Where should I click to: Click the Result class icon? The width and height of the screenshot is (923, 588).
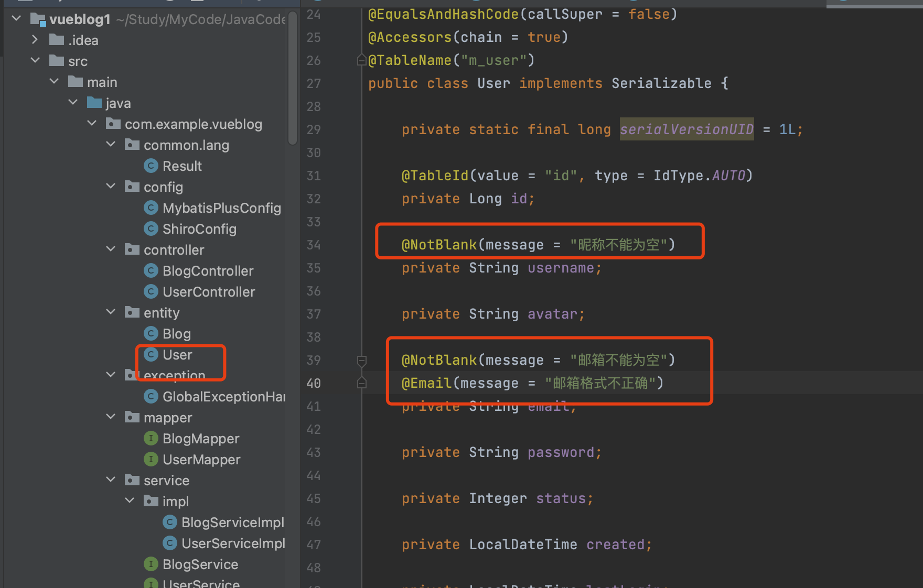tap(151, 166)
